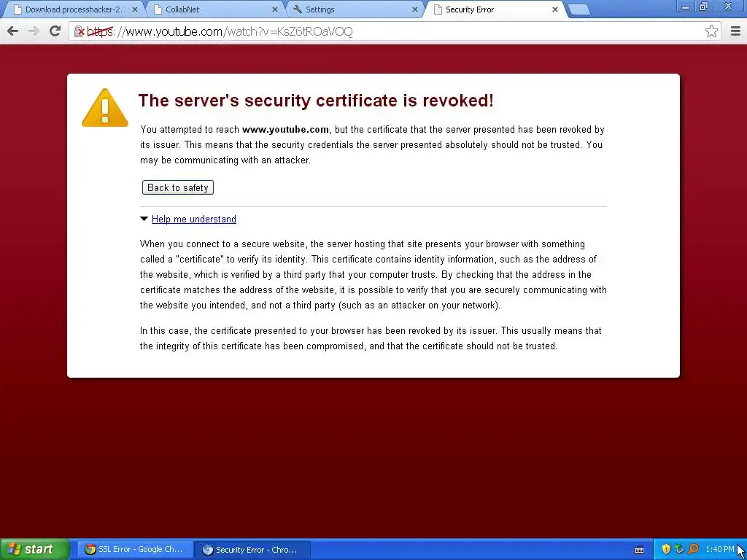
Task: Click the error heading about revoked certificate
Action: (316, 101)
